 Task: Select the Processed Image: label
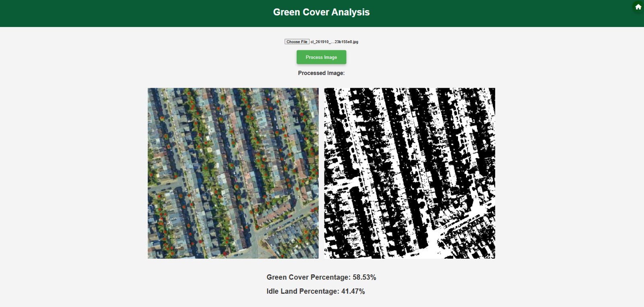click(321, 73)
